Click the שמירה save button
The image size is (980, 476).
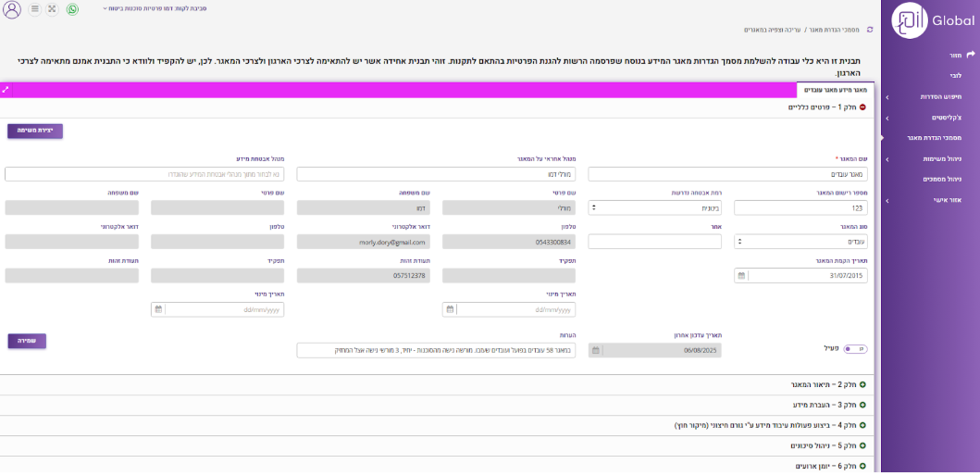(x=27, y=341)
